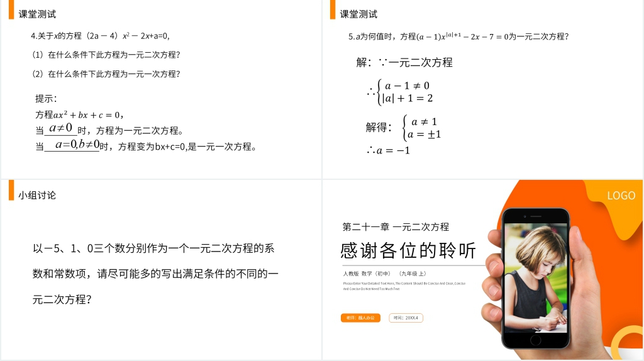
Task: Click the 提示 hint label
Action: 46,99
